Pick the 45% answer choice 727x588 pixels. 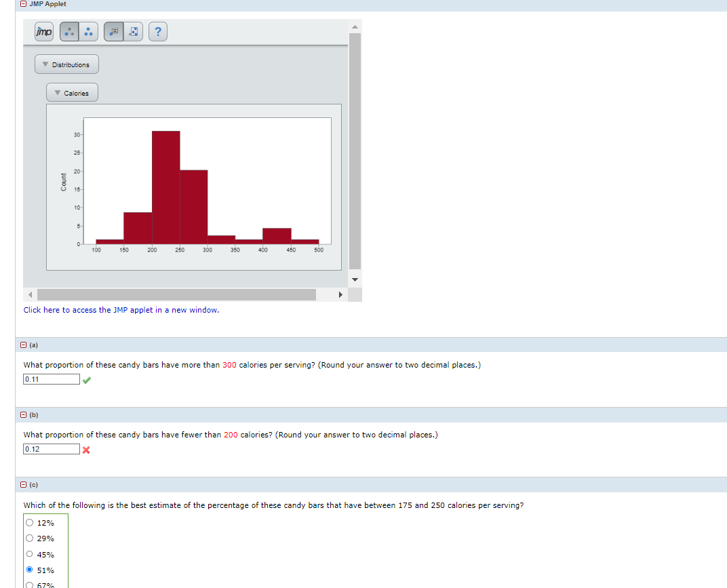click(29, 553)
